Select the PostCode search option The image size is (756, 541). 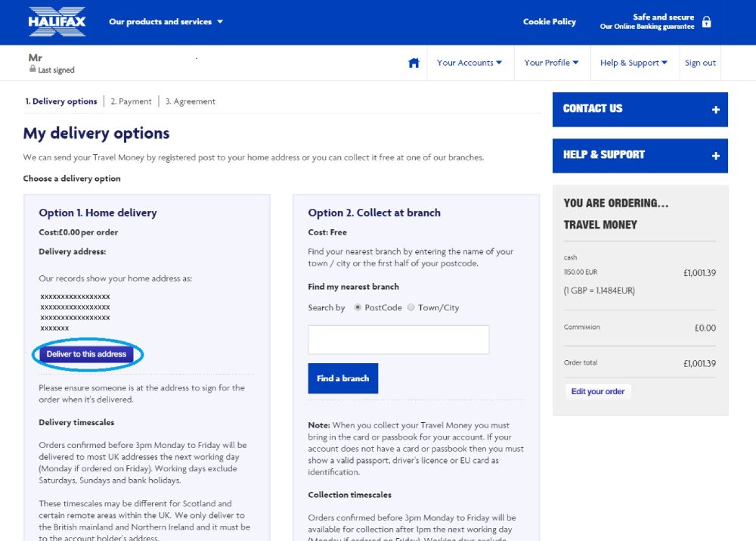click(358, 308)
